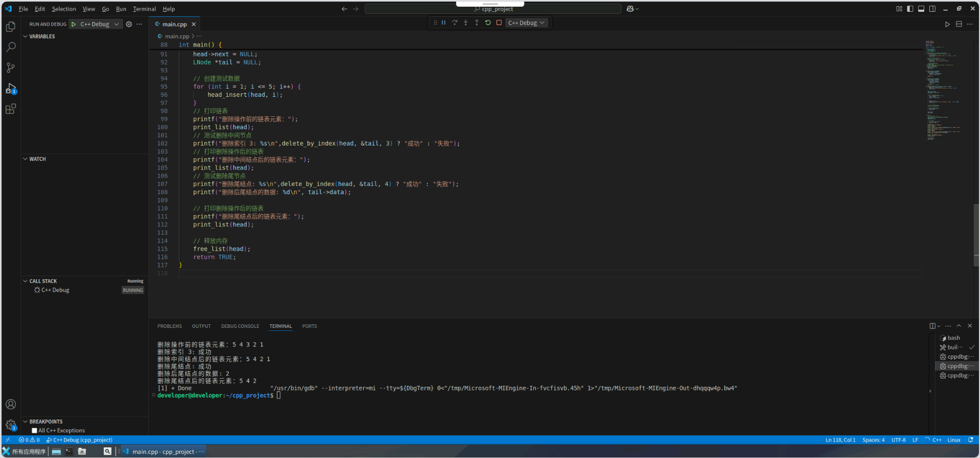Open Run and Debug view icon

click(x=10, y=88)
